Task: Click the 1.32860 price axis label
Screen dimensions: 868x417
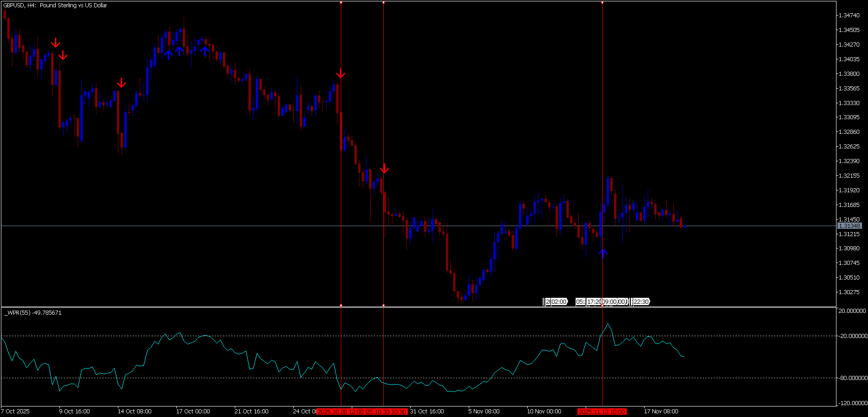Action: 849,132
